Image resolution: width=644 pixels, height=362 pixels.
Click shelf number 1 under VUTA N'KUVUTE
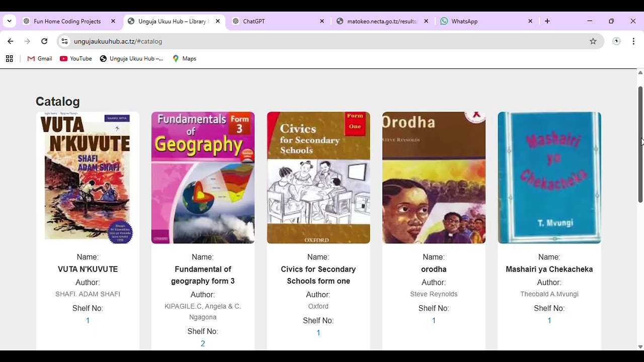pyautogui.click(x=88, y=321)
